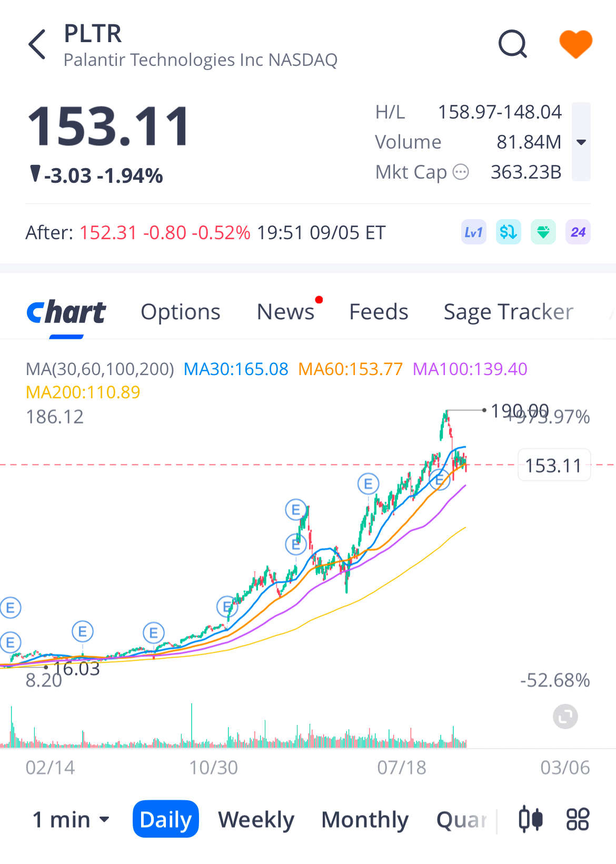Image resolution: width=616 pixels, height=864 pixels.
Task: Open Mkt Cap info bubble icon
Action: pyautogui.click(x=461, y=172)
